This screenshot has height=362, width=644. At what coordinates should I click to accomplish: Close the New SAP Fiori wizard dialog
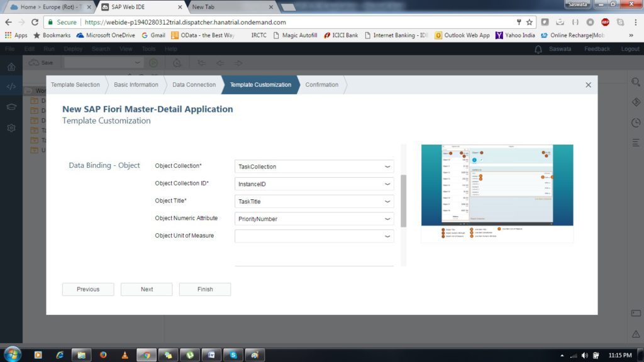pos(588,85)
